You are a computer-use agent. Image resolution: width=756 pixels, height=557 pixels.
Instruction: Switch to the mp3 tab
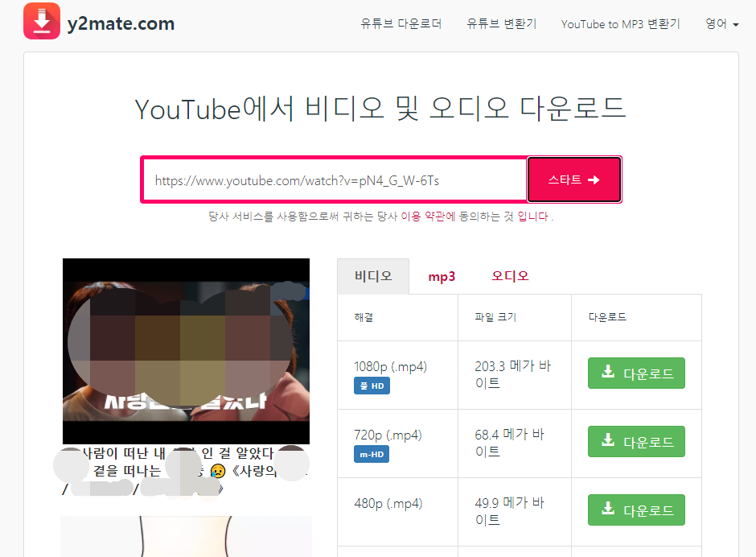(x=442, y=277)
